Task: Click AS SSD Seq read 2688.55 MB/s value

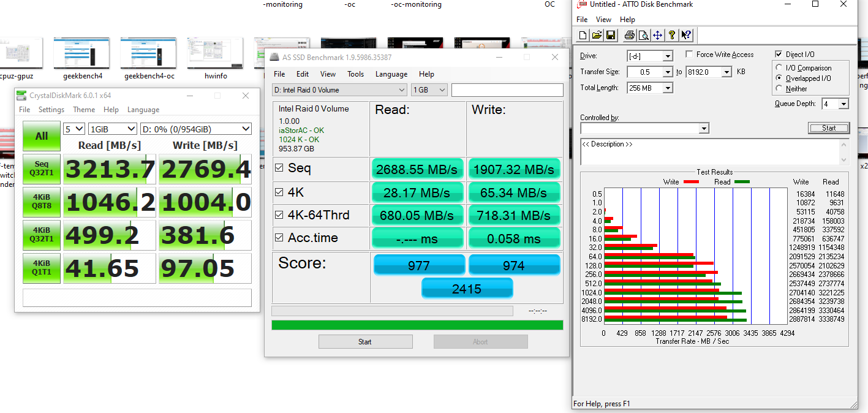Action: pos(418,169)
